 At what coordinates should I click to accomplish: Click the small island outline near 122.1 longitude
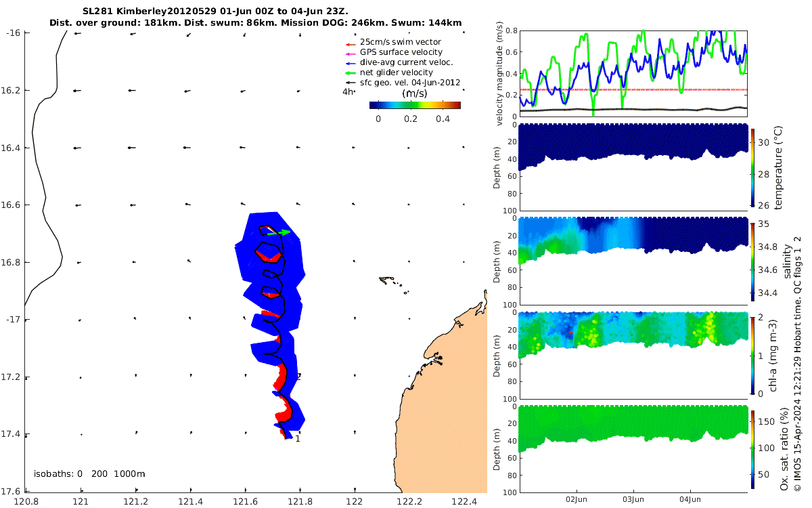[387, 280]
